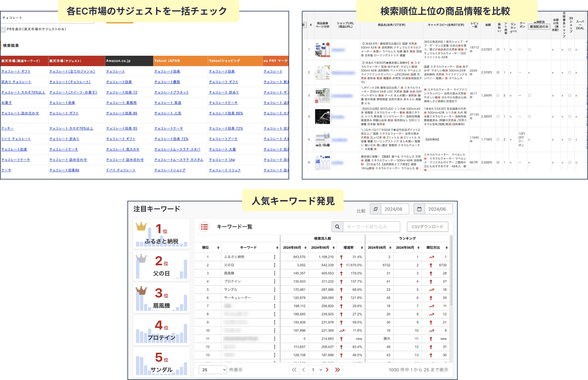Click the compare refresh icon next to 2024/08
Image resolution: width=588 pixels, height=380 pixels.
pyautogui.click(x=376, y=209)
